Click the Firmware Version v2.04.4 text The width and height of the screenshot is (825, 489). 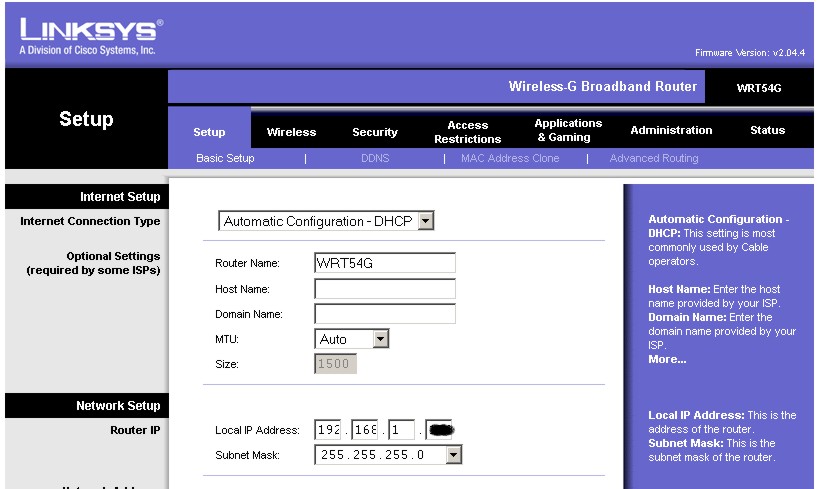point(750,53)
